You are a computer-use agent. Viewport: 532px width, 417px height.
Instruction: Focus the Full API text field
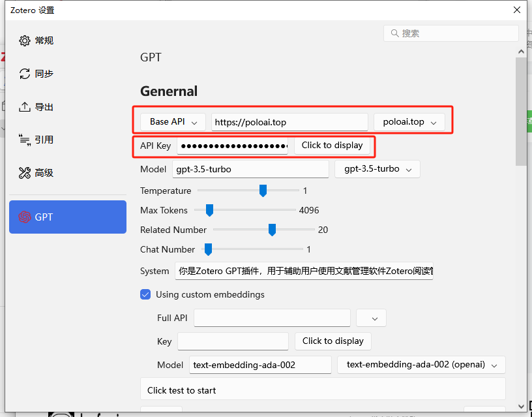pyautogui.click(x=272, y=318)
